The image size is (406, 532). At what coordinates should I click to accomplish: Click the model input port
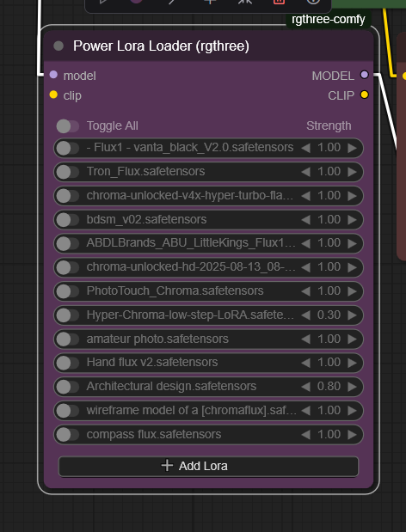pos(53,75)
